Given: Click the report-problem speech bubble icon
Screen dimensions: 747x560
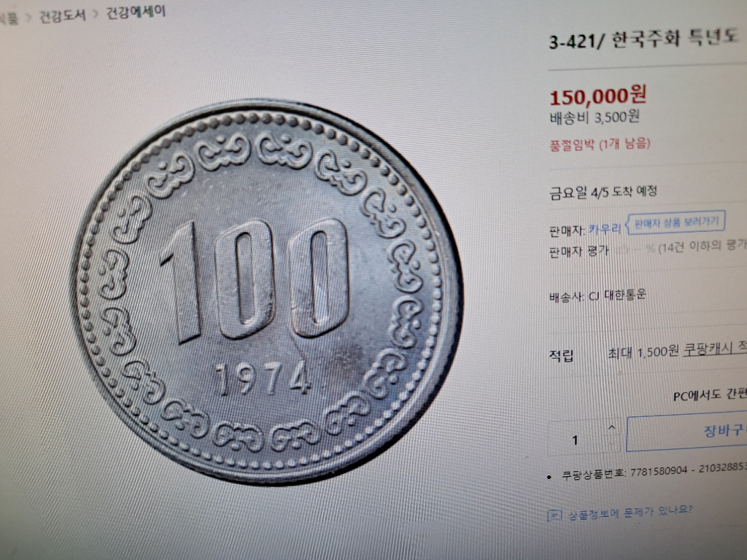Looking at the screenshot, I should click(x=554, y=516).
